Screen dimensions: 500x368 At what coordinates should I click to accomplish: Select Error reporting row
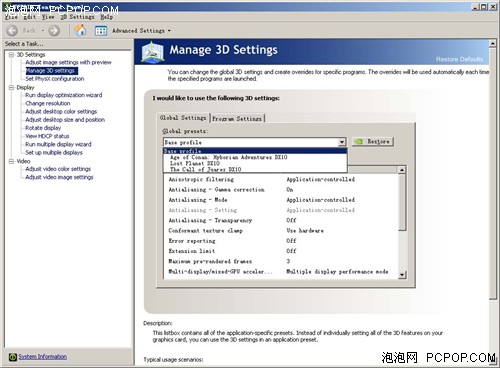click(x=282, y=241)
